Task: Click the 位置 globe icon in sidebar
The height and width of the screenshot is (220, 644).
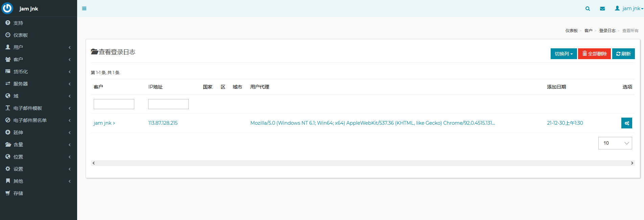Action: pos(8,156)
